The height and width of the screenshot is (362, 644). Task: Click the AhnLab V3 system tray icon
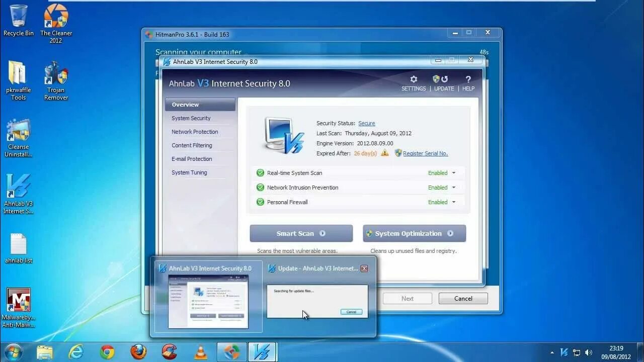[563, 352]
